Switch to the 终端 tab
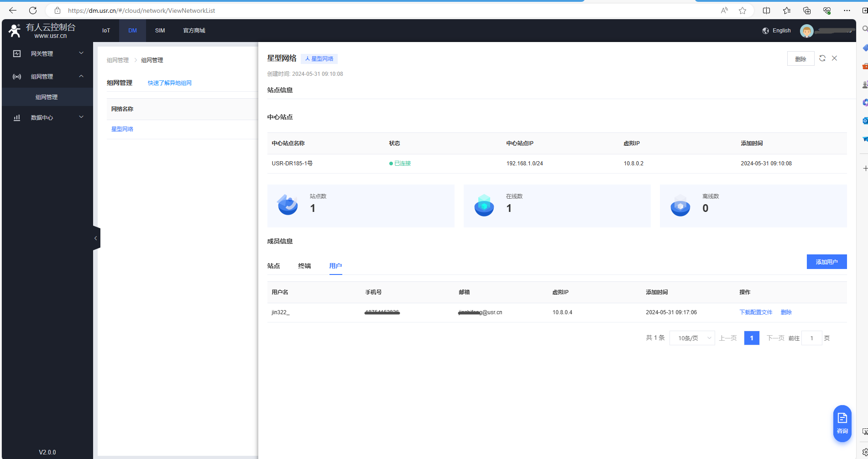 [x=304, y=266]
